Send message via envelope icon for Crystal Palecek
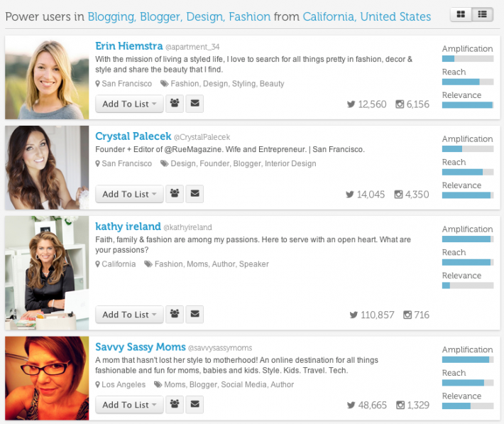The height and width of the screenshot is (424, 504). (195, 194)
